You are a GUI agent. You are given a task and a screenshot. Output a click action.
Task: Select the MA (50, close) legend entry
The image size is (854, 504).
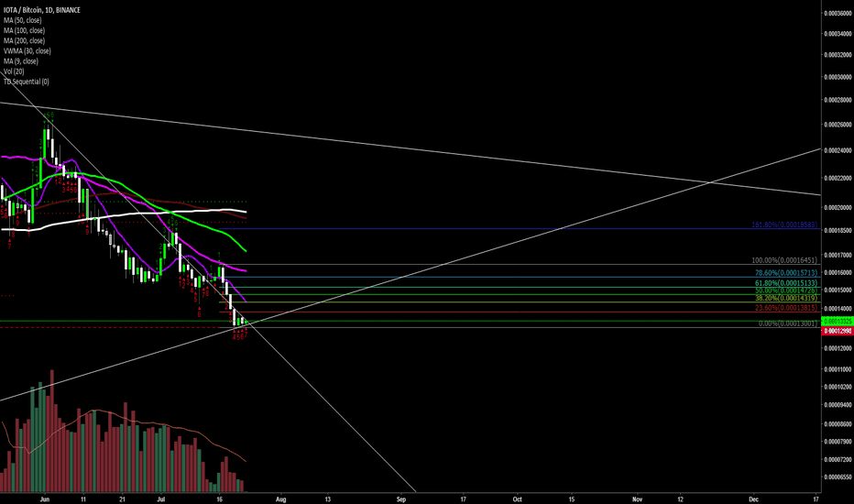tap(22, 20)
